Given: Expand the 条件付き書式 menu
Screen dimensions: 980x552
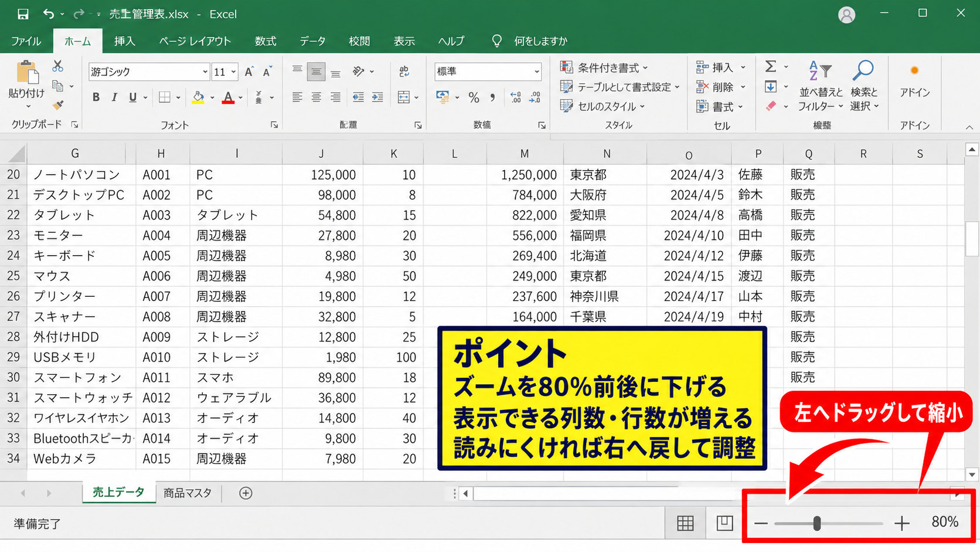Looking at the screenshot, I should [604, 67].
